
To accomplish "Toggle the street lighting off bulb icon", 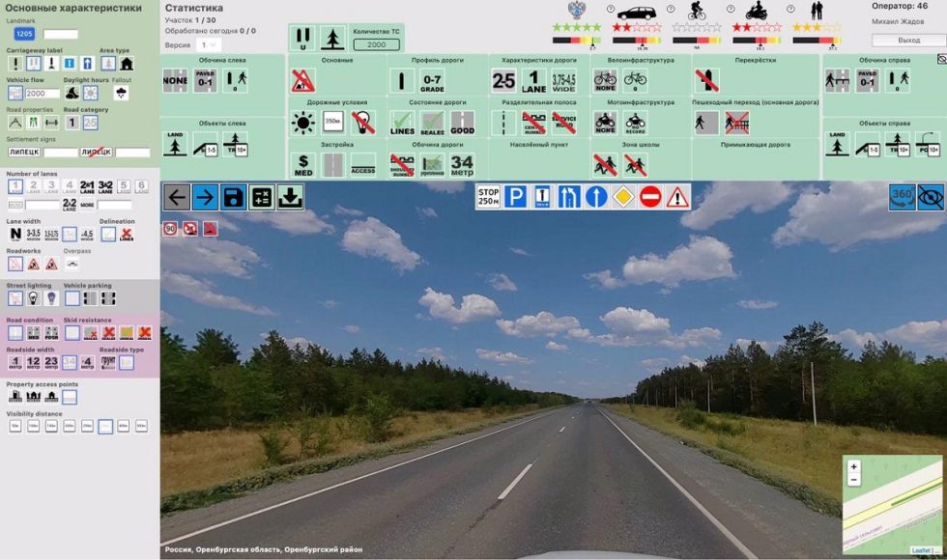I will pos(33,299).
